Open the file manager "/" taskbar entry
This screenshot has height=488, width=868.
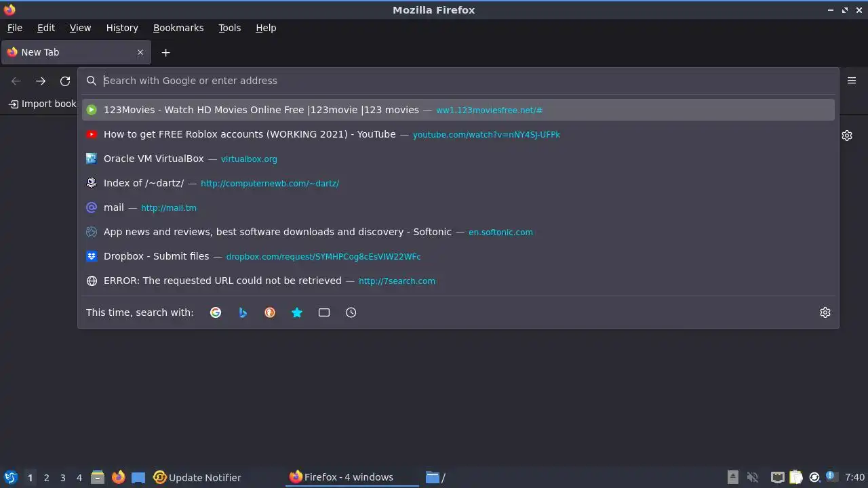pyautogui.click(x=435, y=477)
